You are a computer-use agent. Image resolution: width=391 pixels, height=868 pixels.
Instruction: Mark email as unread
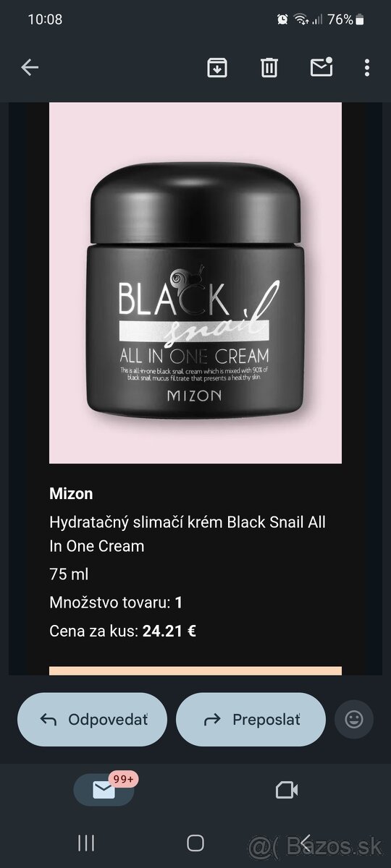click(321, 67)
